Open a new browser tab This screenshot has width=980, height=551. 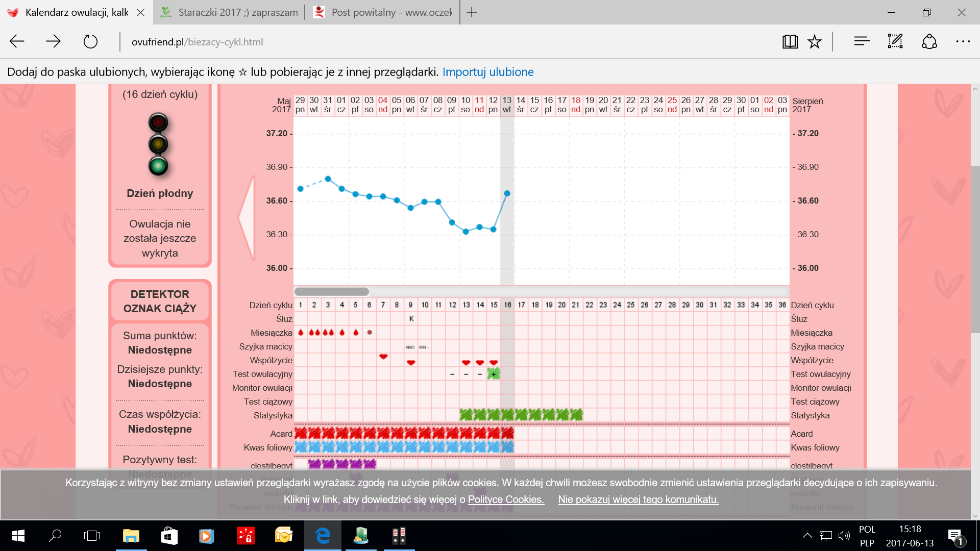pyautogui.click(x=472, y=12)
